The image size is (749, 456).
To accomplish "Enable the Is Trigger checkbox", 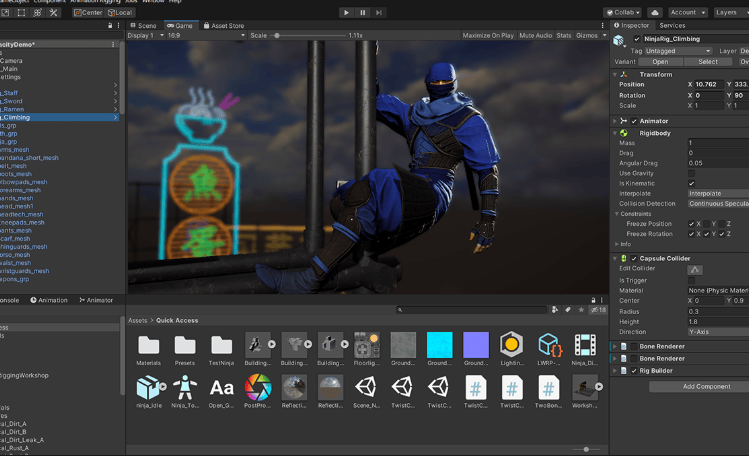I will pos(691,280).
